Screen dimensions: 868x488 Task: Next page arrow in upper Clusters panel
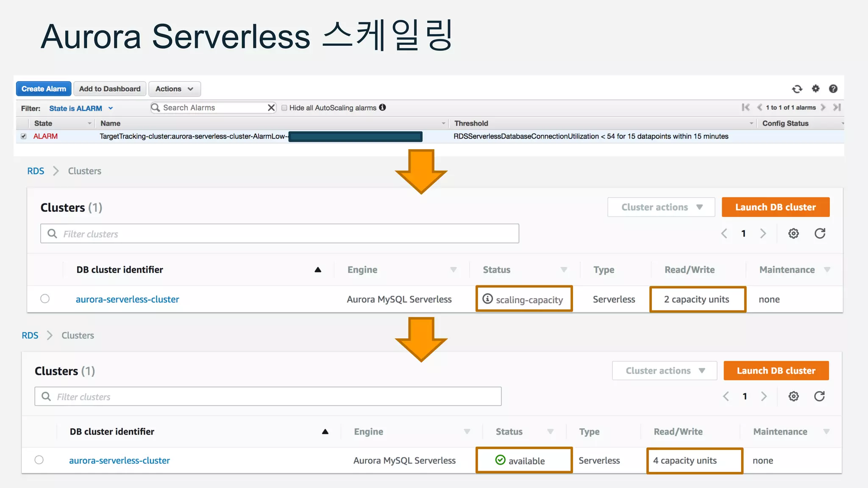click(x=763, y=233)
